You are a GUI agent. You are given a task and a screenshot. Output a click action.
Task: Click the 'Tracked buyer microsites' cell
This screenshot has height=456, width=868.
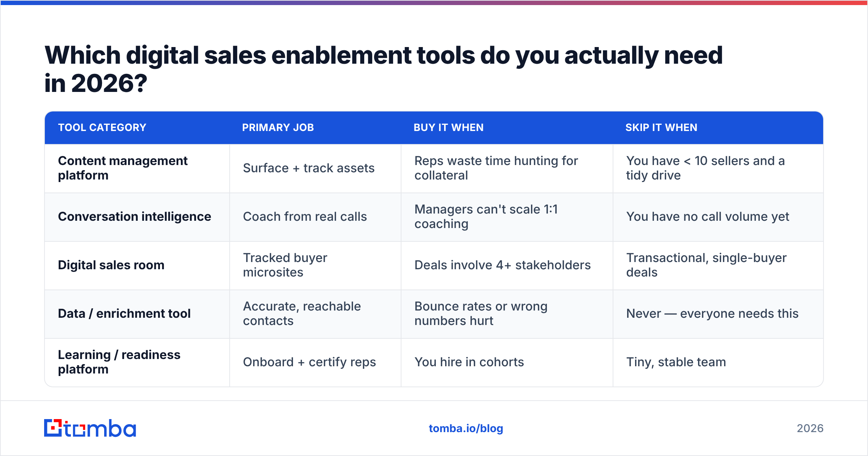tap(315, 266)
